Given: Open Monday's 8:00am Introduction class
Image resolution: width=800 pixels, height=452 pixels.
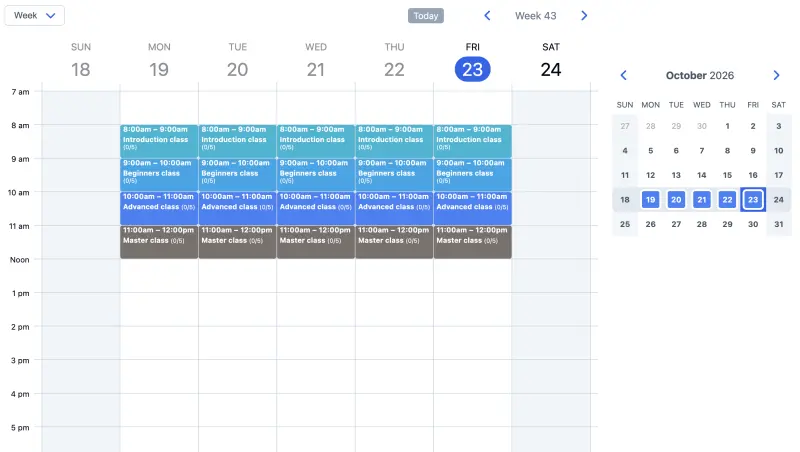Looking at the screenshot, I should [159, 141].
